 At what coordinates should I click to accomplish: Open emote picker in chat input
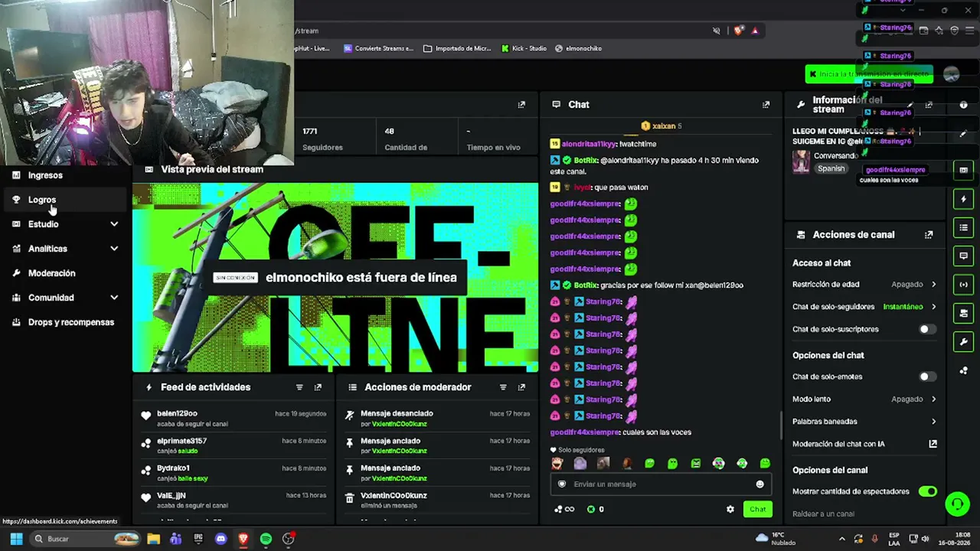(x=759, y=484)
